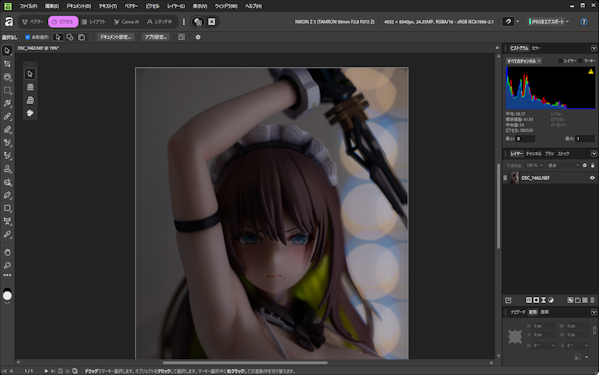Click the JPEG export button
This screenshot has height=375, width=599.
(x=547, y=22)
